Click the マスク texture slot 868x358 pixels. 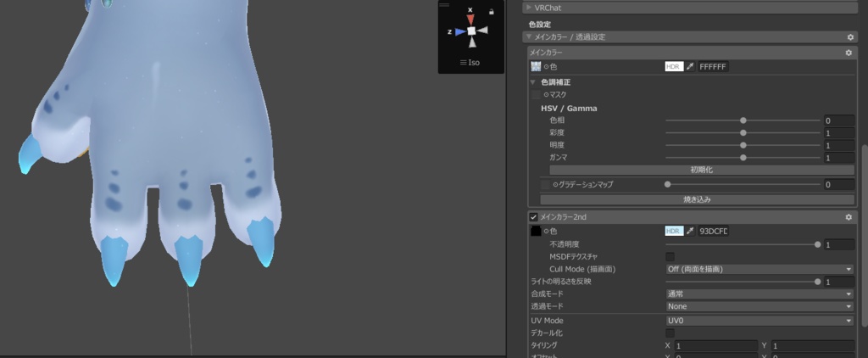(536, 95)
